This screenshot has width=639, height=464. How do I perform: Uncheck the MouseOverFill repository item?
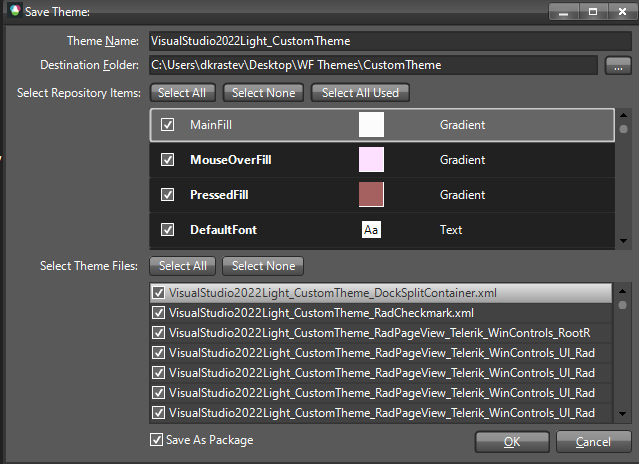[x=167, y=160]
